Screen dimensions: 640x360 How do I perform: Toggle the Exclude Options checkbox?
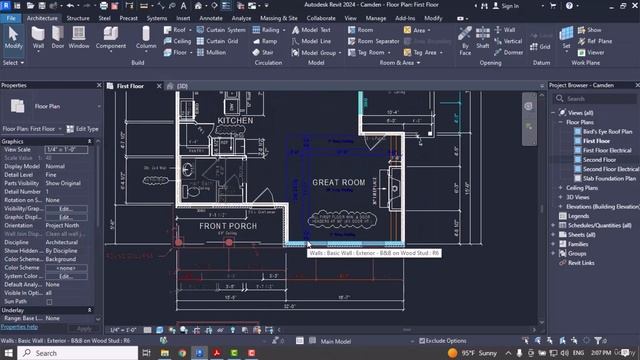click(x=422, y=341)
